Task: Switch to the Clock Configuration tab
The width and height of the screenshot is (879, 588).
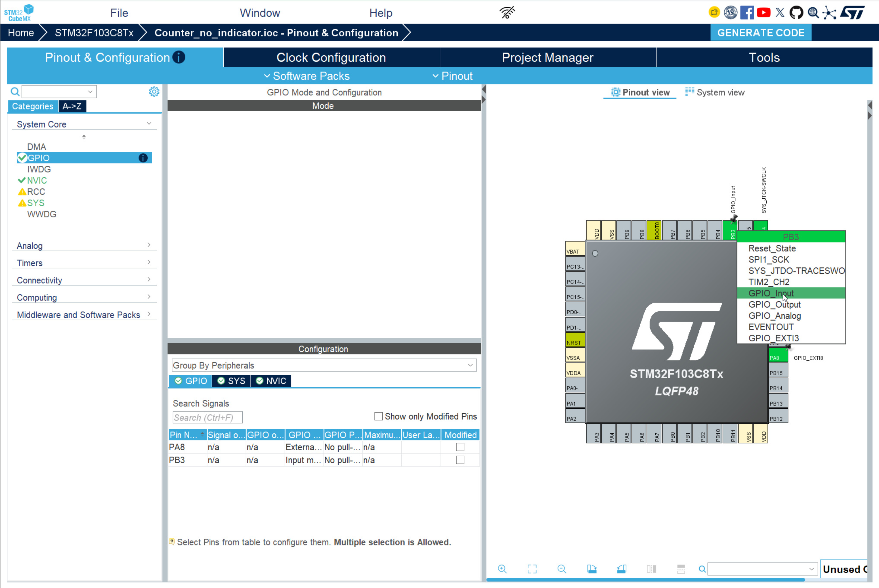Action: tap(331, 57)
